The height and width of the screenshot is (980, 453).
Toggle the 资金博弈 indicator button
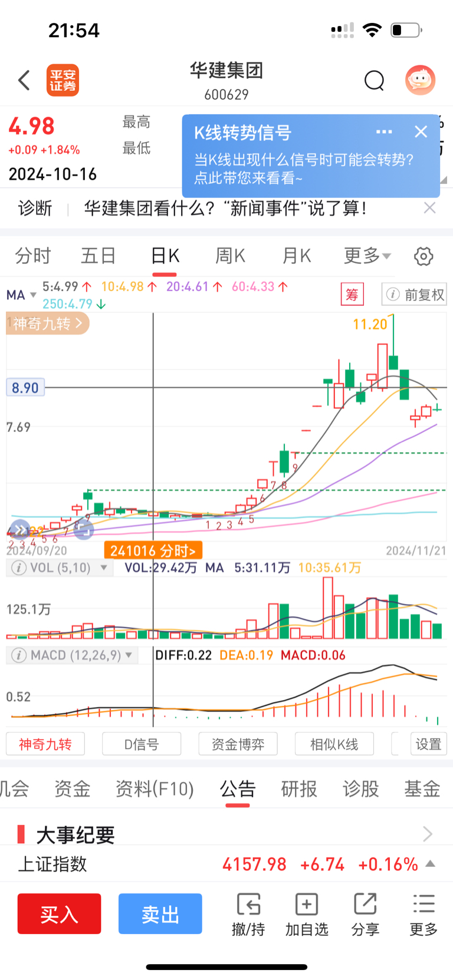[238, 744]
